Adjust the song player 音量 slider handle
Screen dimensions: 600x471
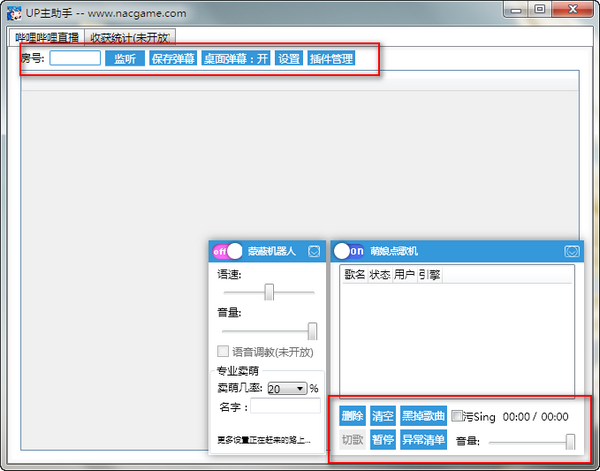point(570,442)
